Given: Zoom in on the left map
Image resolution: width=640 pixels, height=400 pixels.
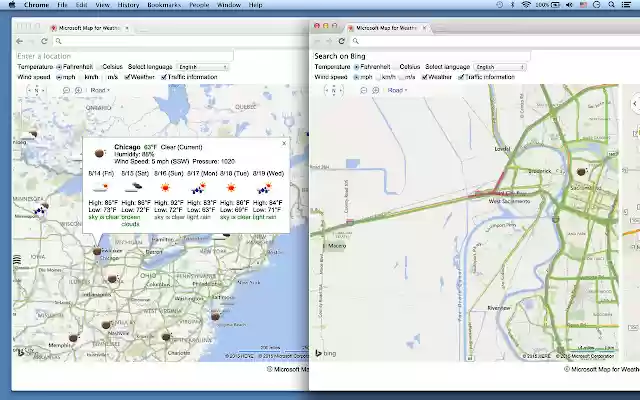Looking at the screenshot, I should tap(78, 90).
